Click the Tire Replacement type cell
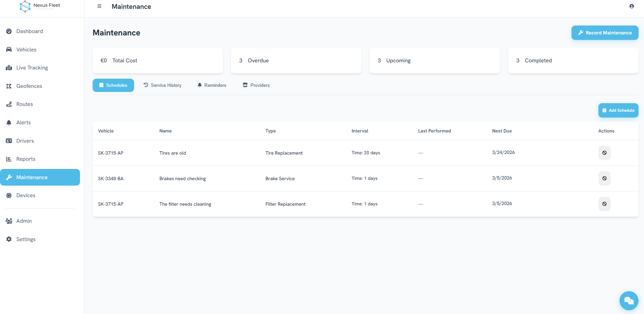Image resolution: width=644 pixels, height=314 pixels. 284,153
